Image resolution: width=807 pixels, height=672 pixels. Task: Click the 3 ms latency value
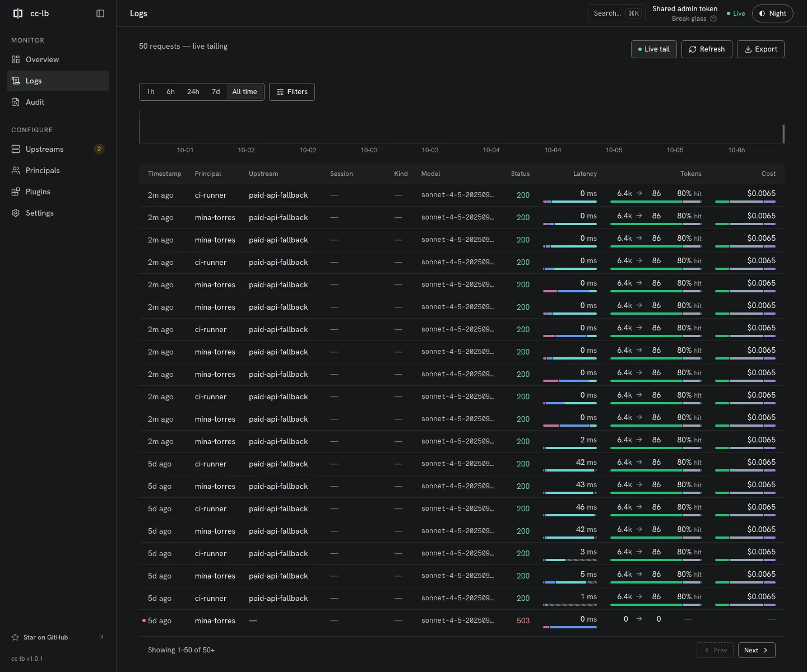588,552
